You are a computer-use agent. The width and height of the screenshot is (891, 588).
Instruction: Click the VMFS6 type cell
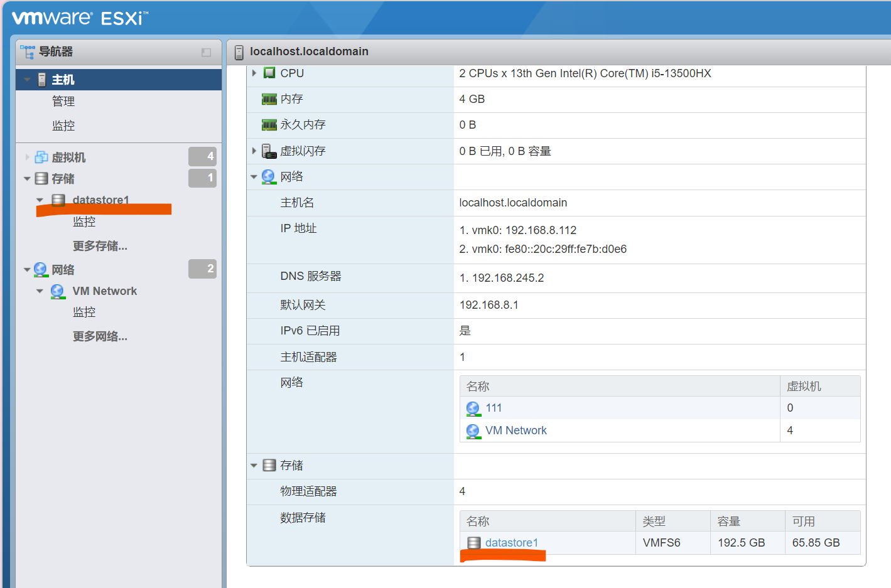[673, 543]
